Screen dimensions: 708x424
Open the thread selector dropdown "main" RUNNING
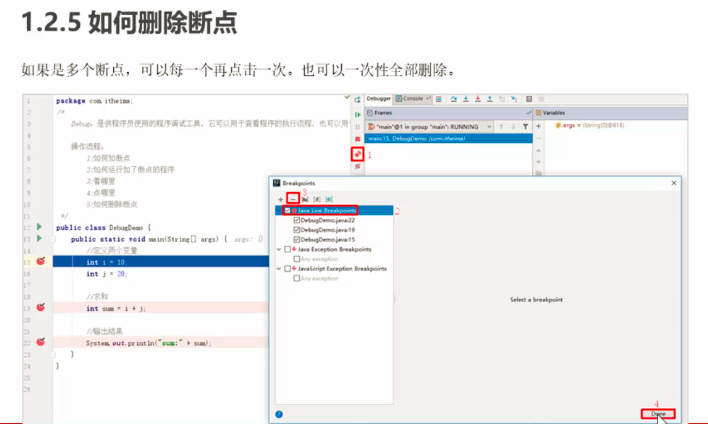click(429, 127)
